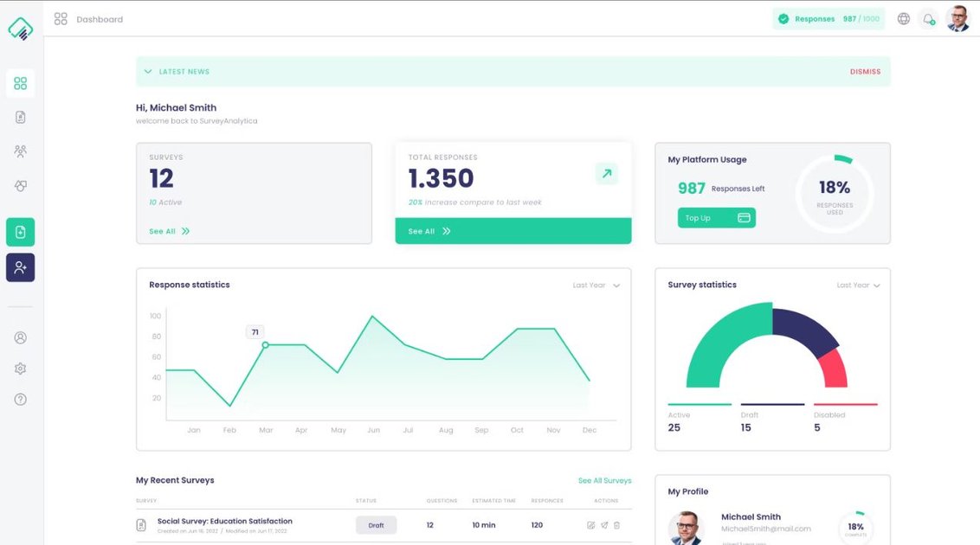Open the add-user icon in the sidebar
980x545 pixels.
click(21, 267)
